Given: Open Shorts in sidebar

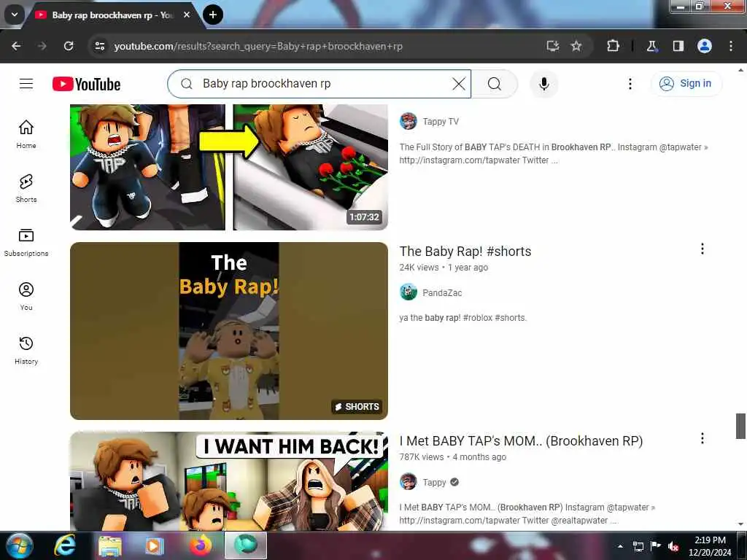Looking at the screenshot, I should (26, 188).
